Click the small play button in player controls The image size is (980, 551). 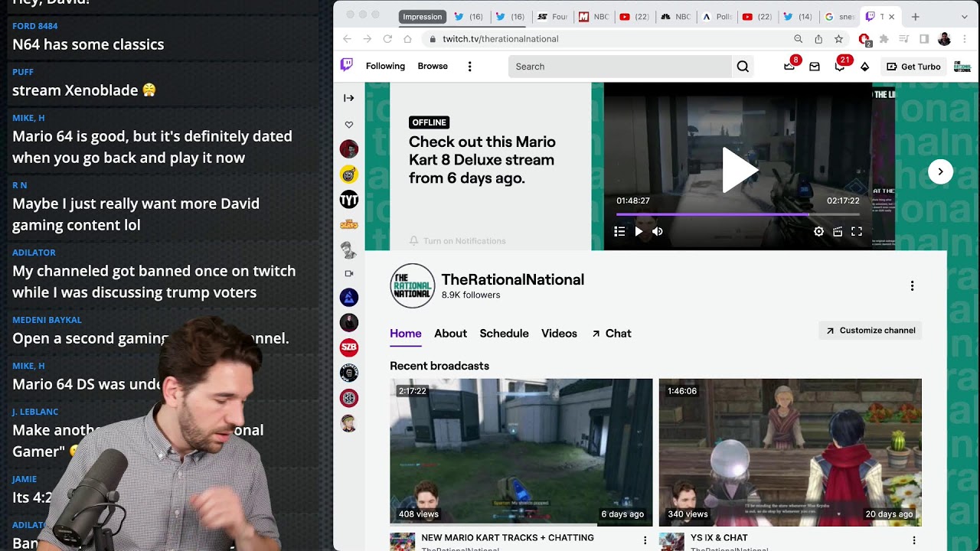click(639, 232)
